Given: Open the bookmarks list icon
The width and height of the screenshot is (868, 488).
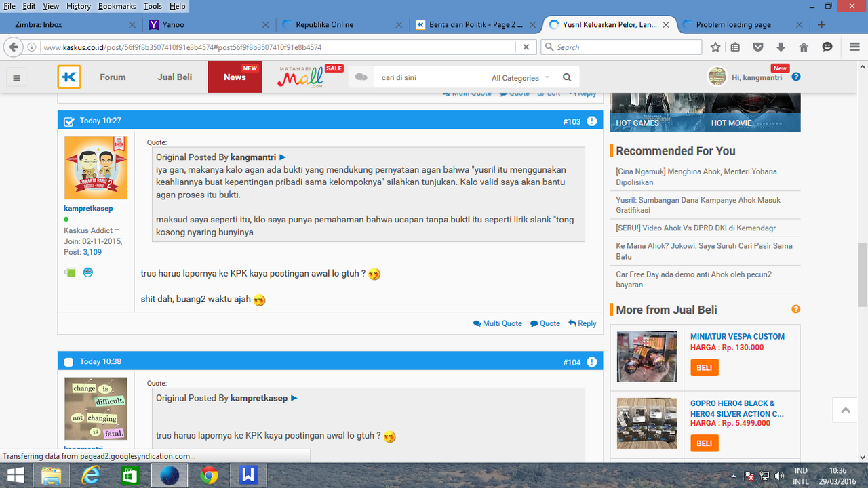Looking at the screenshot, I should pos(735,47).
